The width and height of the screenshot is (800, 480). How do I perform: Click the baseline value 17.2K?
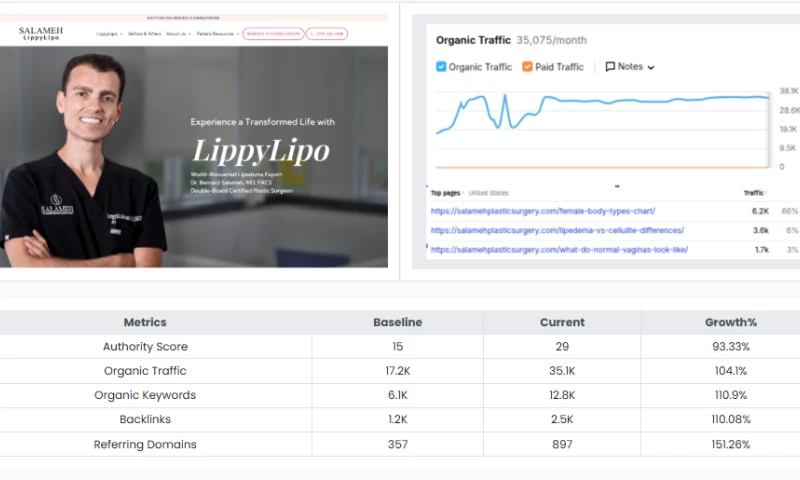(397, 371)
